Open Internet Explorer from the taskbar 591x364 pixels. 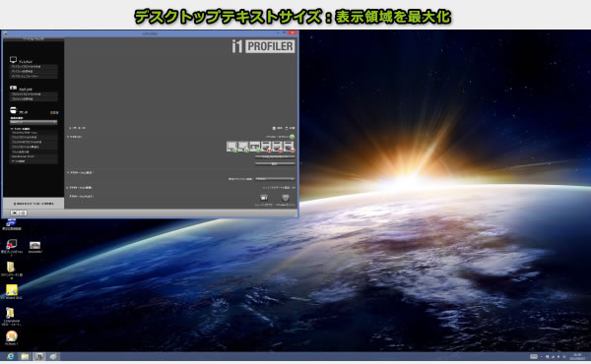click(x=10, y=356)
